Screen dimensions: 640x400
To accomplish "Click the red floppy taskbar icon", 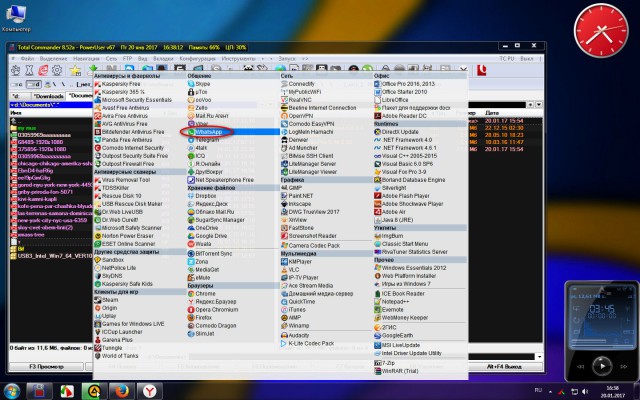I will (39, 391).
